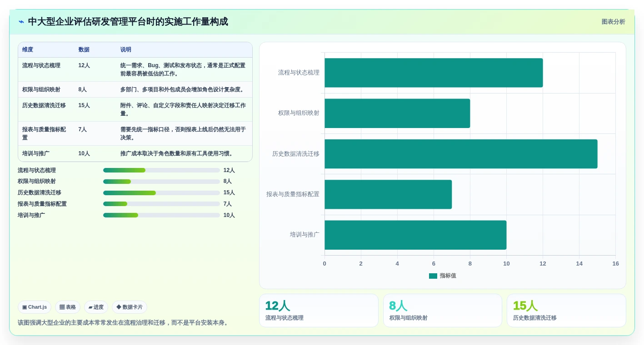Click y-axis label 培训与推广 in chart
Viewport: 644px width, 345px height.
click(305, 235)
